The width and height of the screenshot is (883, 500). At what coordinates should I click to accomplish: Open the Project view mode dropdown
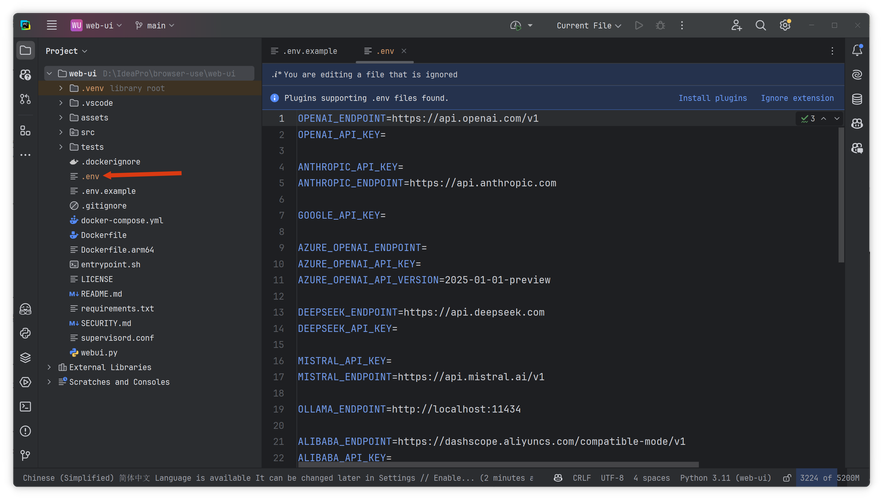click(66, 51)
